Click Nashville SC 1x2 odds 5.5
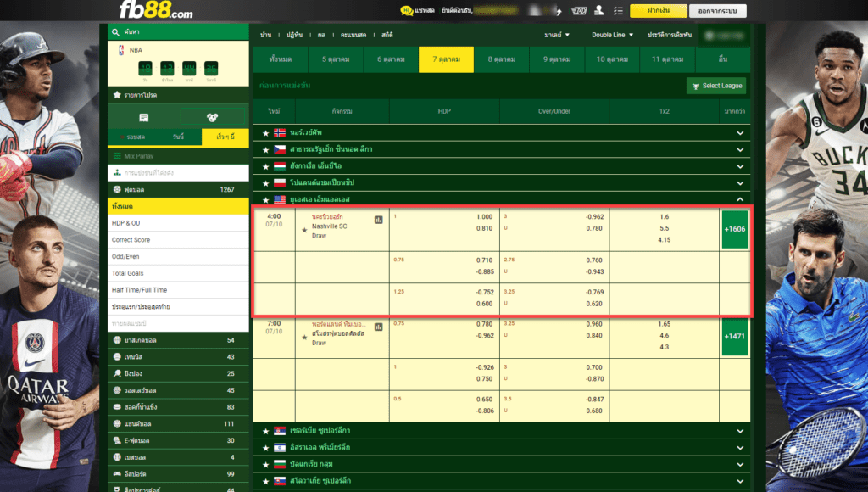 click(665, 228)
